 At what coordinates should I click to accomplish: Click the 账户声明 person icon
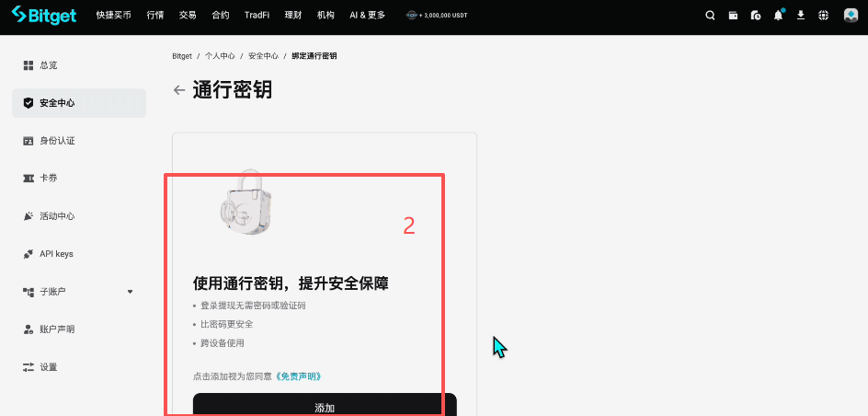click(29, 329)
